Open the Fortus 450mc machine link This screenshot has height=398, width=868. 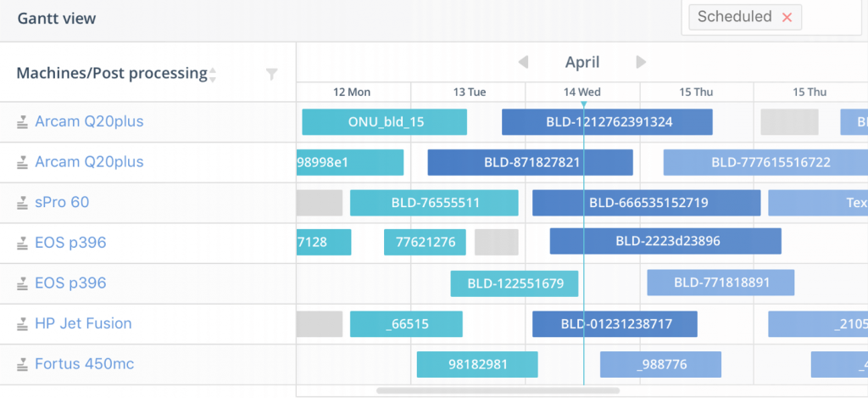pyautogui.click(x=84, y=364)
